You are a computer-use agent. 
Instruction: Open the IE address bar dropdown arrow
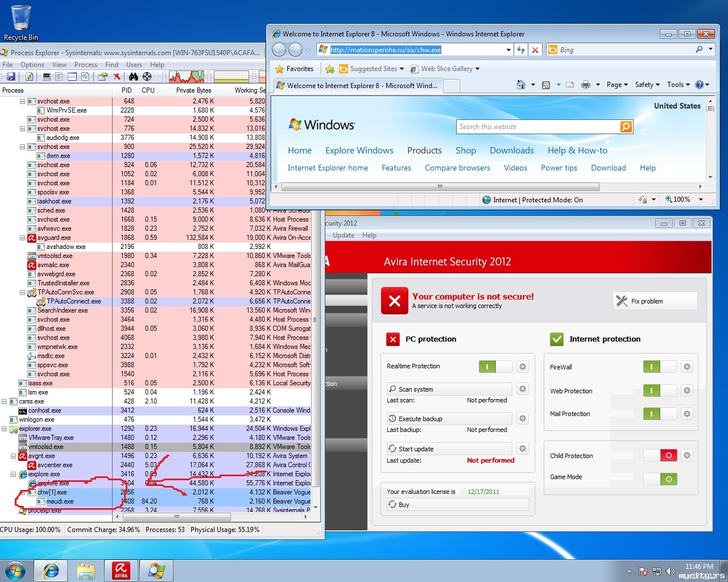[x=508, y=50]
